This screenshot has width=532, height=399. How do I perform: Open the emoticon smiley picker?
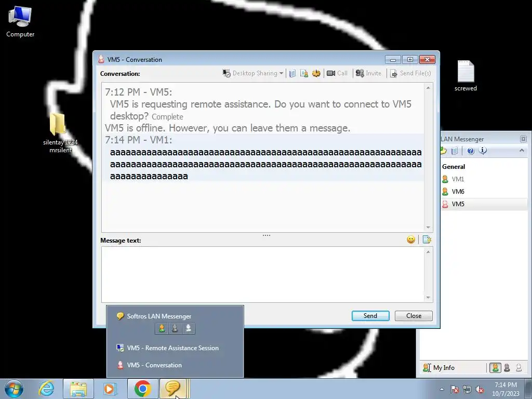pyautogui.click(x=411, y=240)
